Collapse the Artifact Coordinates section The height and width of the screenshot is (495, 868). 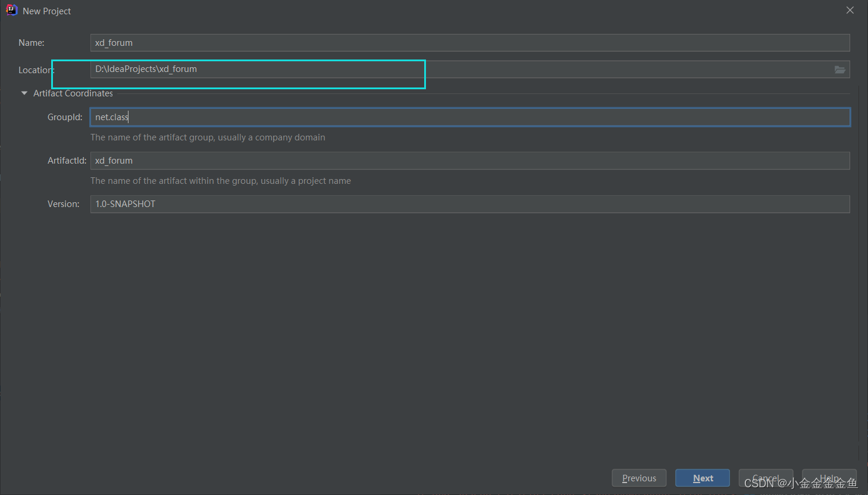pos(24,93)
